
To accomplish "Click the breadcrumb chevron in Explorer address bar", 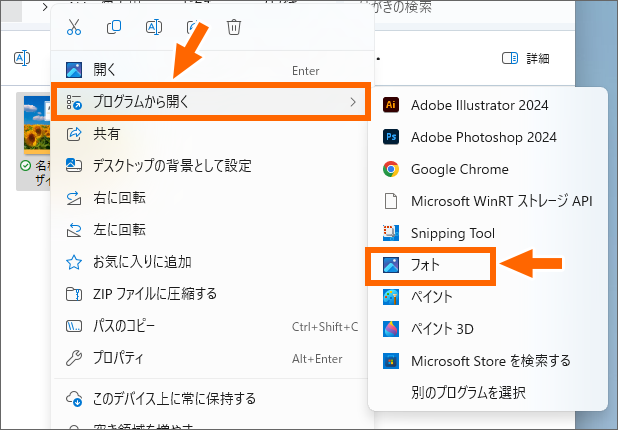I will [45, 7].
